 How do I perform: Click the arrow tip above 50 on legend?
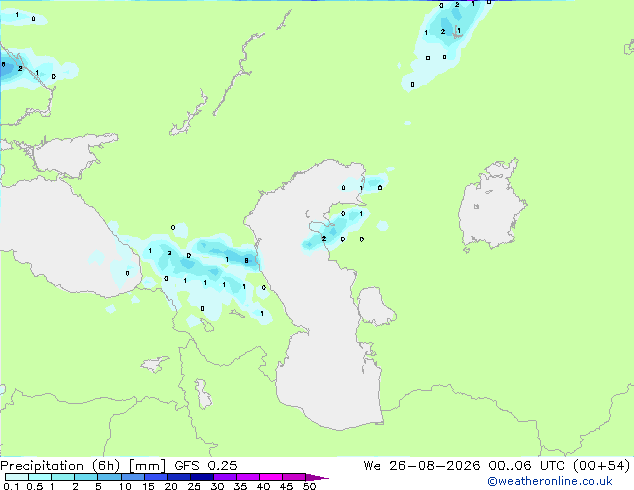tap(317, 477)
